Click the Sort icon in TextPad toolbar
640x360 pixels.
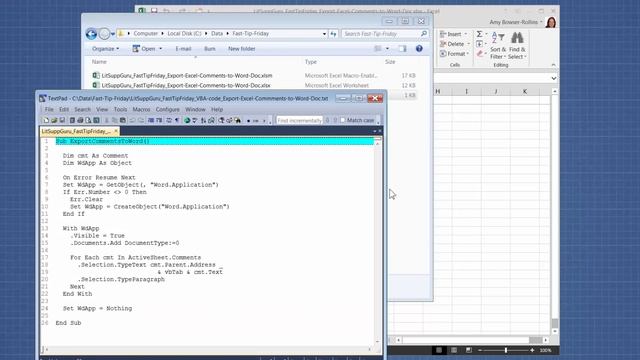(204, 120)
